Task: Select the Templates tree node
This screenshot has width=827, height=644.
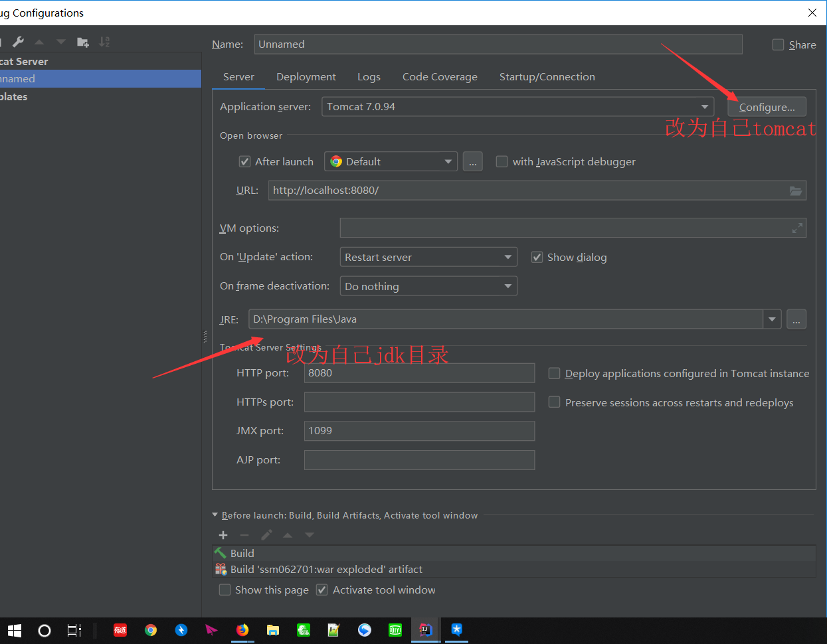Action: [x=100, y=96]
